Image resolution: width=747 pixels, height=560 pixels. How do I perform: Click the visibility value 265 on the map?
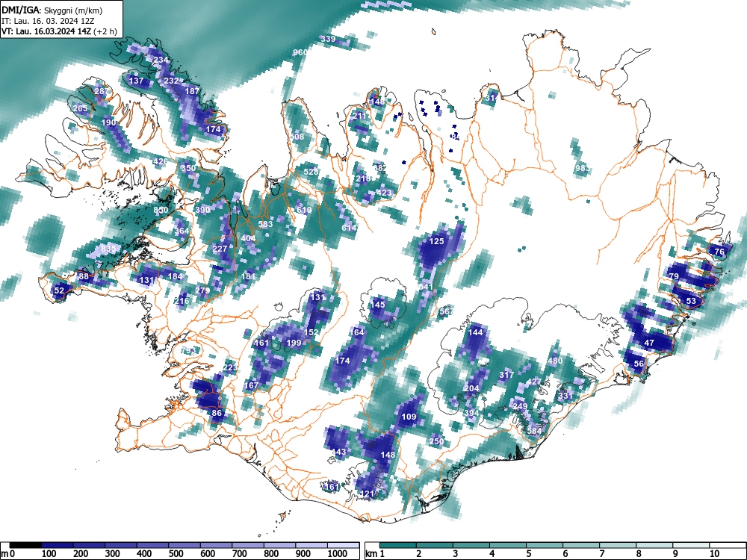pos(81,108)
